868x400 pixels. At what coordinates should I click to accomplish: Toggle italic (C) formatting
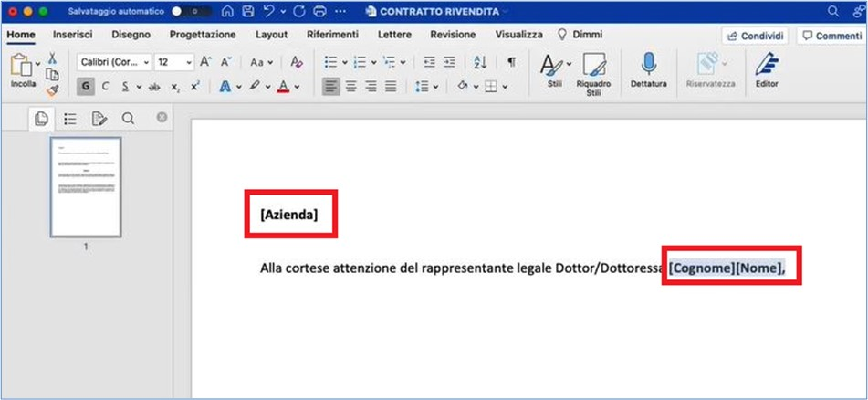coord(105,87)
